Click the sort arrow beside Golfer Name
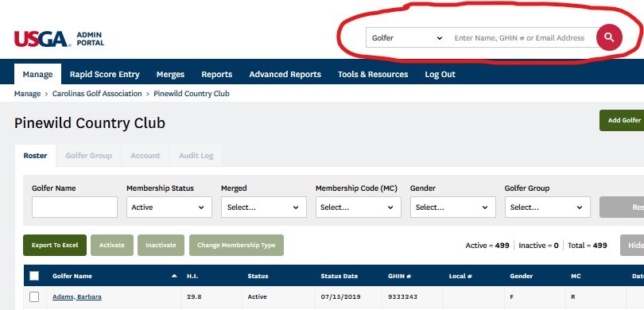The height and width of the screenshot is (310, 644). coord(174,276)
